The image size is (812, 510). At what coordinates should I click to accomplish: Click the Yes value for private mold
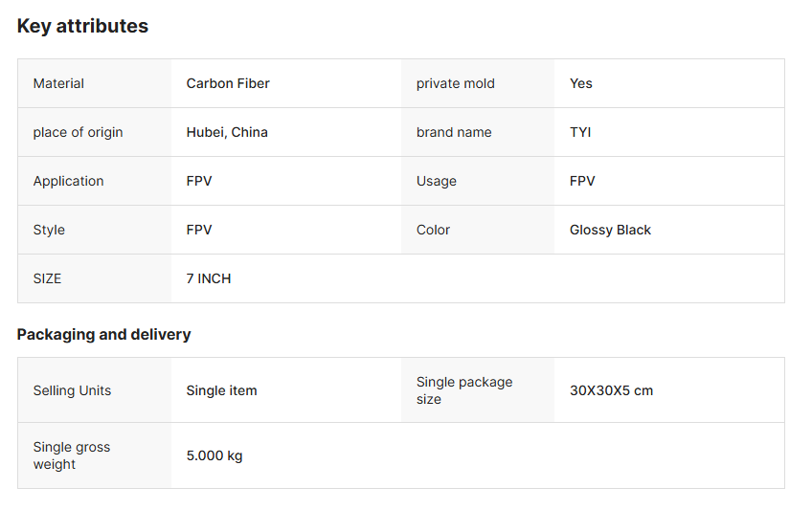coord(580,83)
